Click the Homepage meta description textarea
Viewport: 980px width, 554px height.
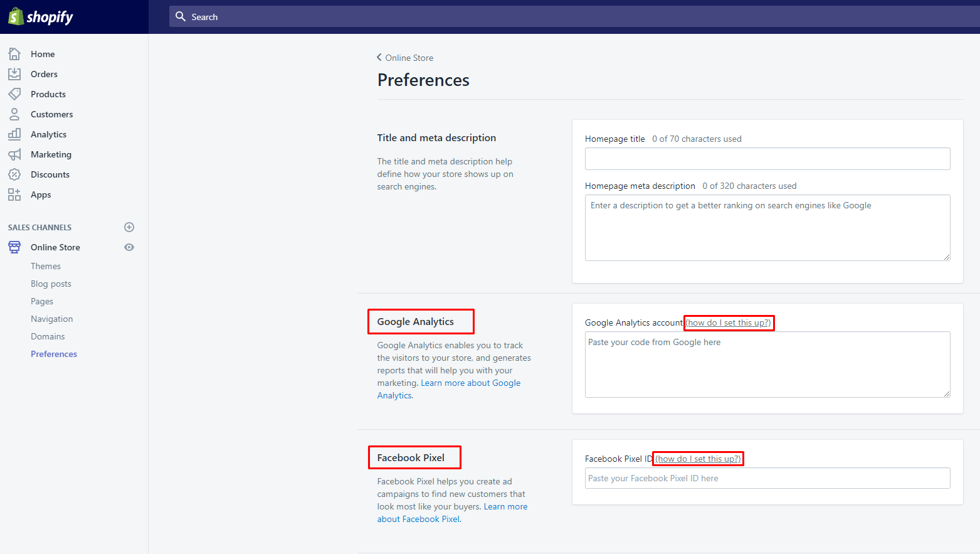(x=767, y=228)
